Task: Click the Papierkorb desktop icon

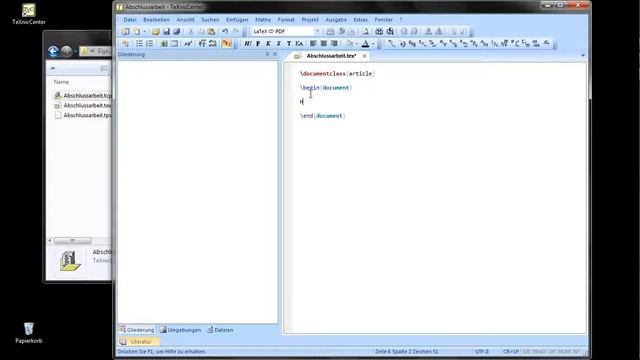Action: tap(29, 333)
